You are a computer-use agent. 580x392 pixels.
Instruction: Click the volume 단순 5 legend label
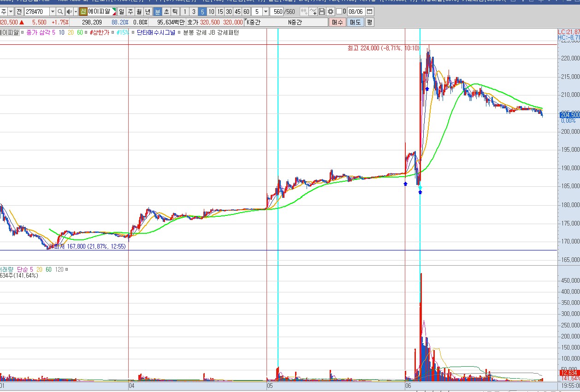click(x=26, y=269)
